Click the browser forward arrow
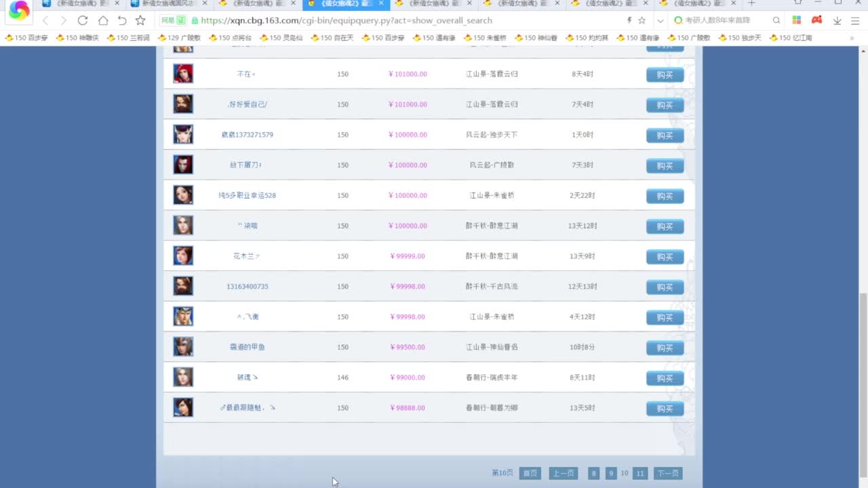The width and height of the screenshot is (868, 488). click(64, 20)
